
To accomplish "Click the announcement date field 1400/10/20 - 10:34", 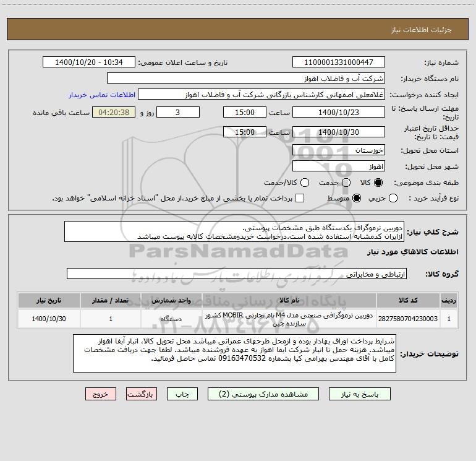I will tap(89, 62).
